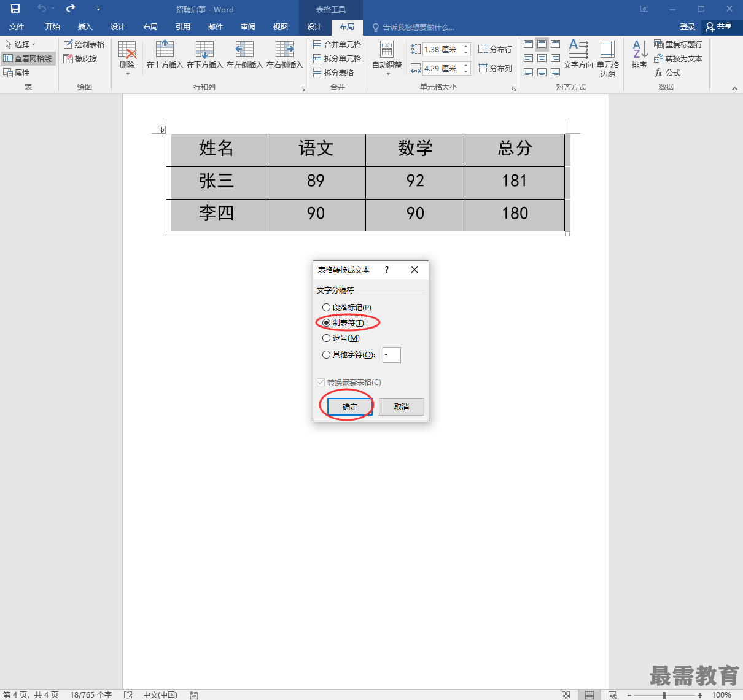Click 转换为文本 convert to text
Image resolution: width=743 pixels, height=700 pixels.
pyautogui.click(x=679, y=58)
